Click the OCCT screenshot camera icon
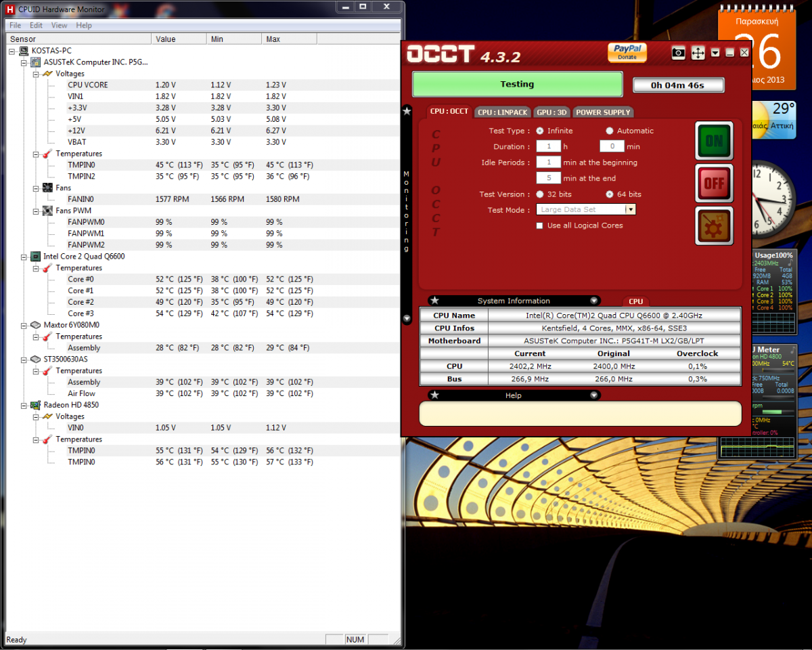 (x=679, y=53)
